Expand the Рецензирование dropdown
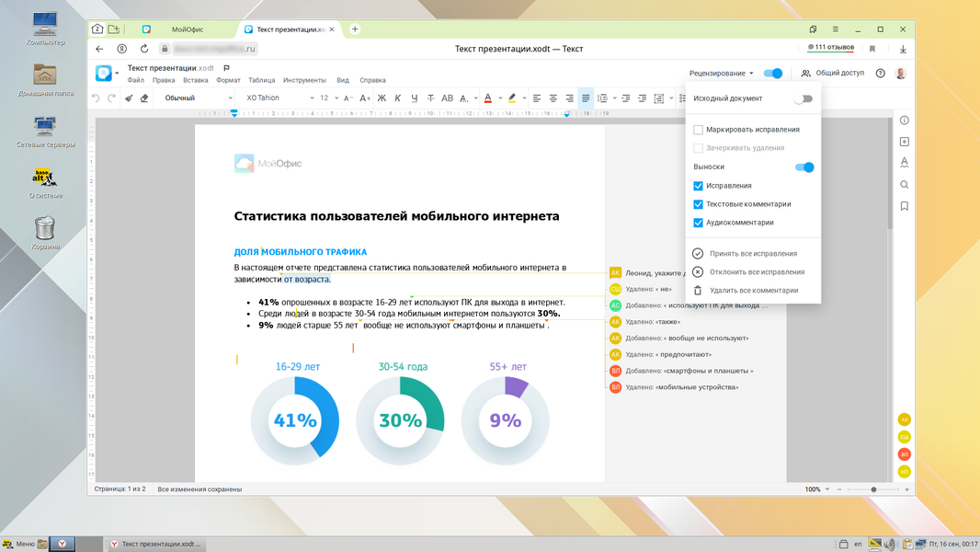Image resolution: width=980 pixels, height=552 pixels. click(x=722, y=74)
